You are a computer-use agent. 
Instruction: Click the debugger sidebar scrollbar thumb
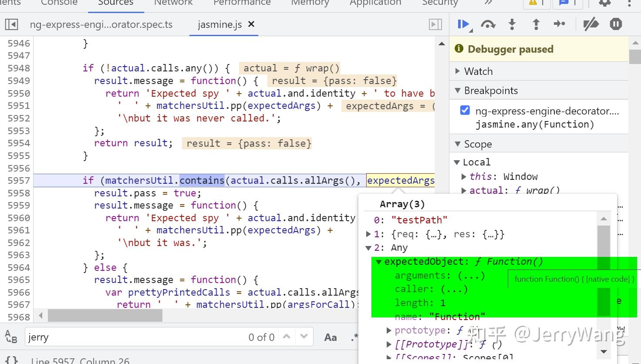click(x=634, y=57)
